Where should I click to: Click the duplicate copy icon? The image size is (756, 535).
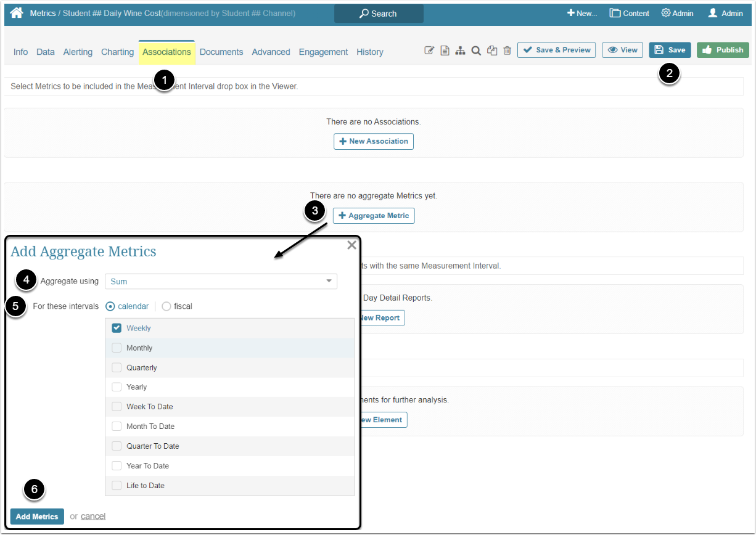tap(491, 51)
